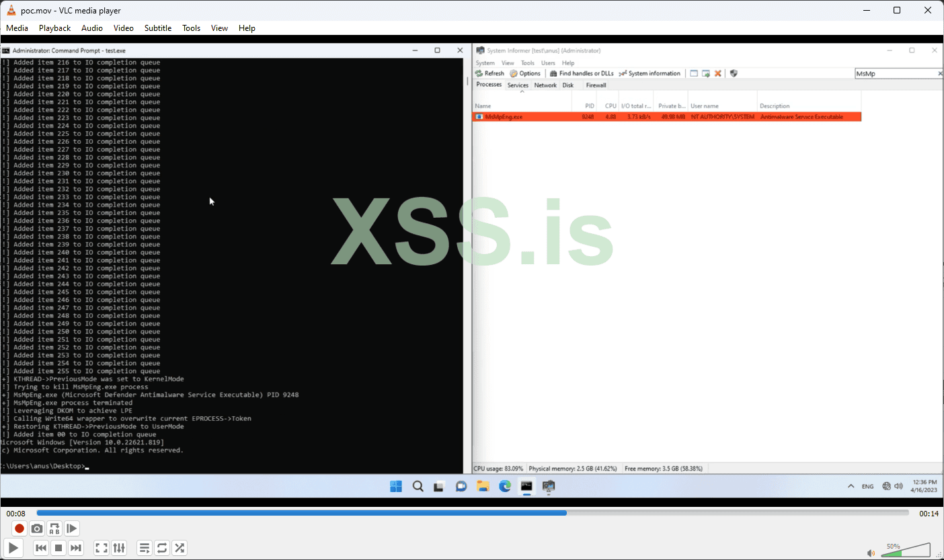Click the shield icon in System Informer toolbar
The image size is (944, 560).
(734, 73)
